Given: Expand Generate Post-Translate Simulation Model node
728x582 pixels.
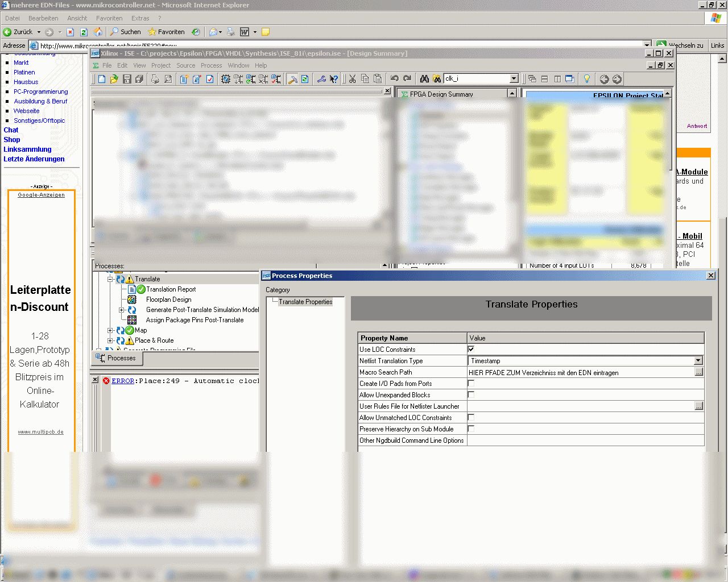Looking at the screenshot, I should coord(121,310).
